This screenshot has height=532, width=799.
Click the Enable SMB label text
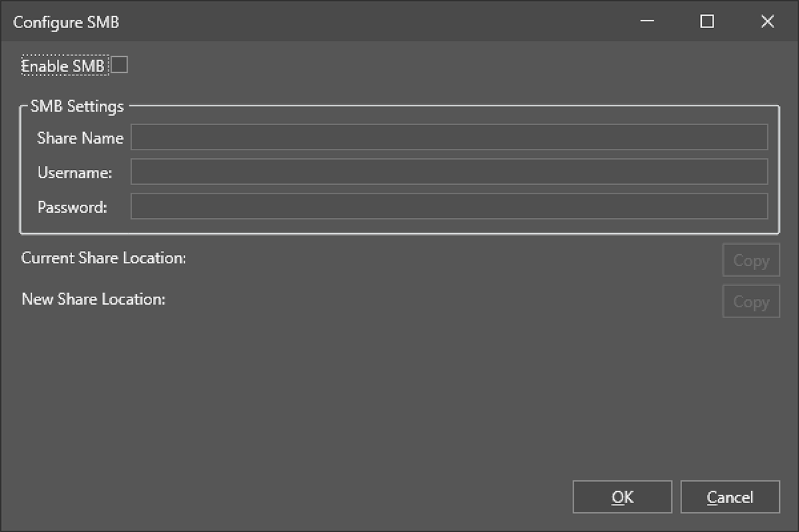click(63, 66)
